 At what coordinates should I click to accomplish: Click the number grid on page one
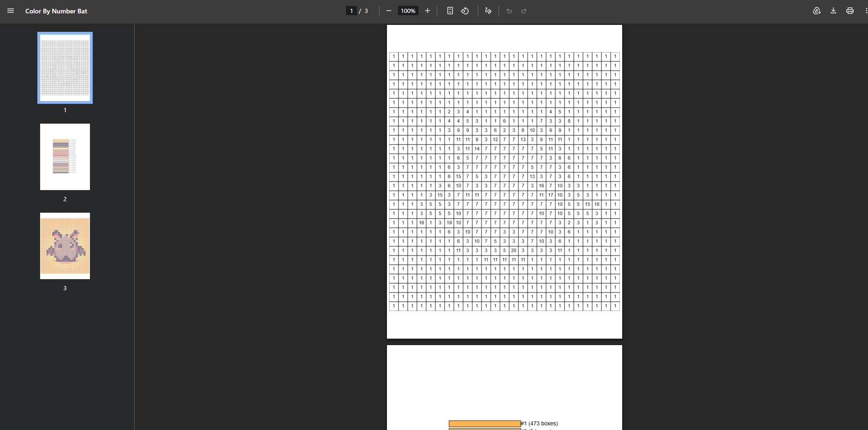(x=504, y=181)
